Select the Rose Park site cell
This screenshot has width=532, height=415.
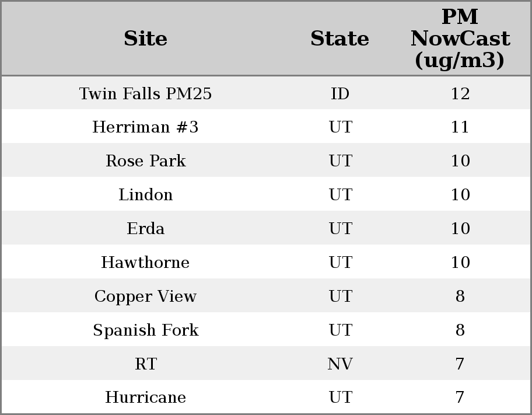pos(145,161)
